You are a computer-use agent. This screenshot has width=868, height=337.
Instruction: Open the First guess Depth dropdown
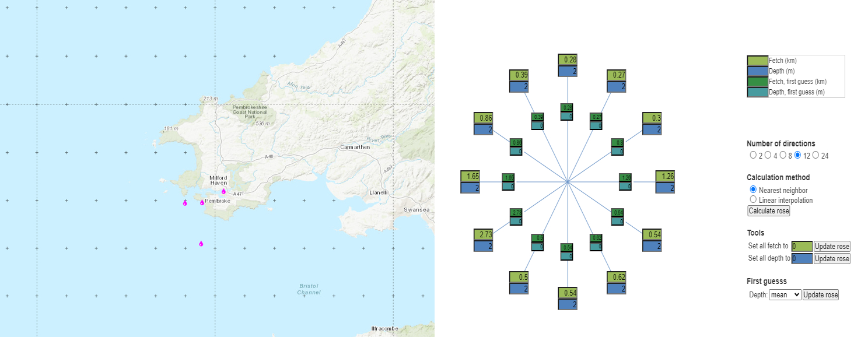click(785, 295)
